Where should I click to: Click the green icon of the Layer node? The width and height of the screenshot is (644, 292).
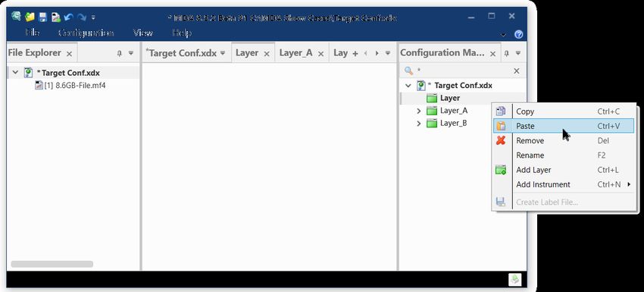click(431, 98)
